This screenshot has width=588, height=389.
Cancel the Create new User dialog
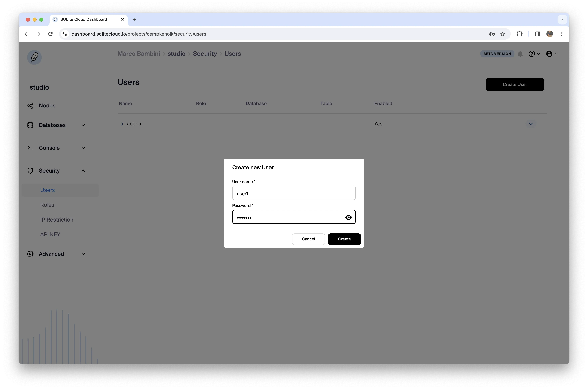click(x=308, y=239)
